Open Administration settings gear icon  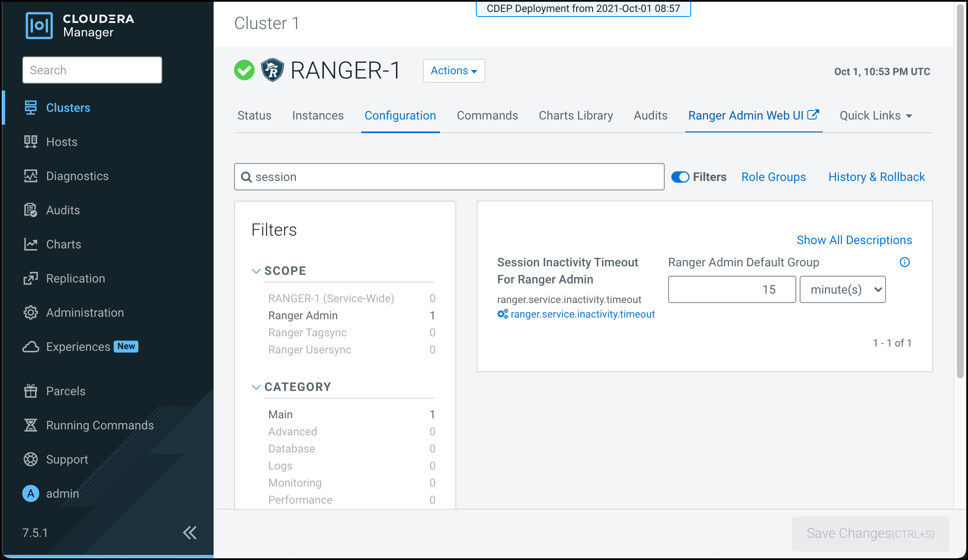pyautogui.click(x=30, y=312)
